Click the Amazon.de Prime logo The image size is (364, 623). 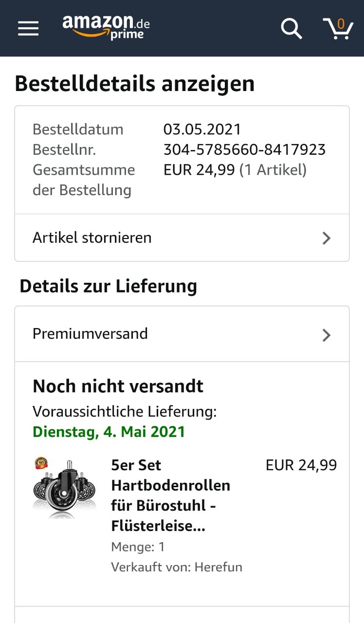click(106, 27)
